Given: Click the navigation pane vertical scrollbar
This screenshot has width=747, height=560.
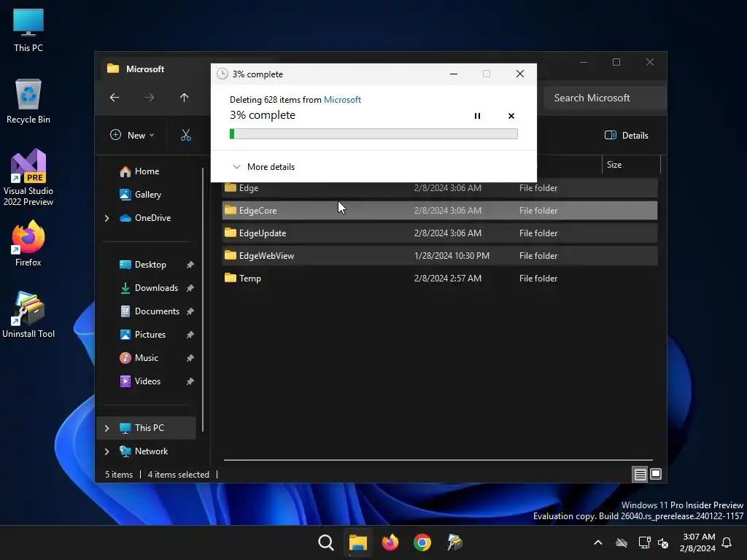Looking at the screenshot, I should point(204,300).
